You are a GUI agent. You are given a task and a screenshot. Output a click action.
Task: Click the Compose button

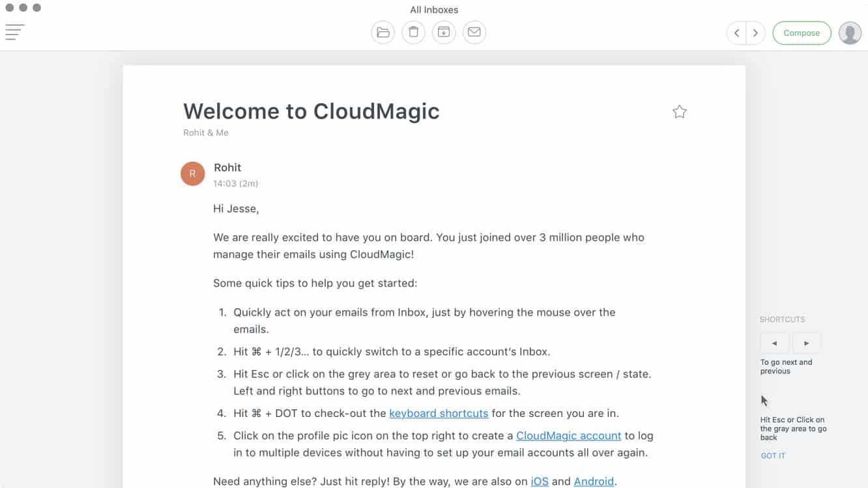pos(802,33)
